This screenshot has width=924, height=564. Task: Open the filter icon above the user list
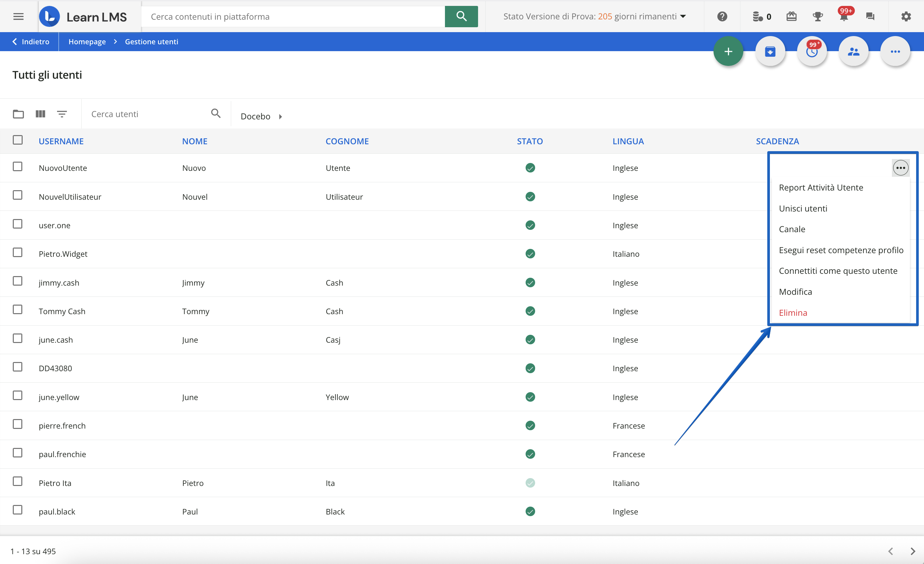click(x=62, y=114)
